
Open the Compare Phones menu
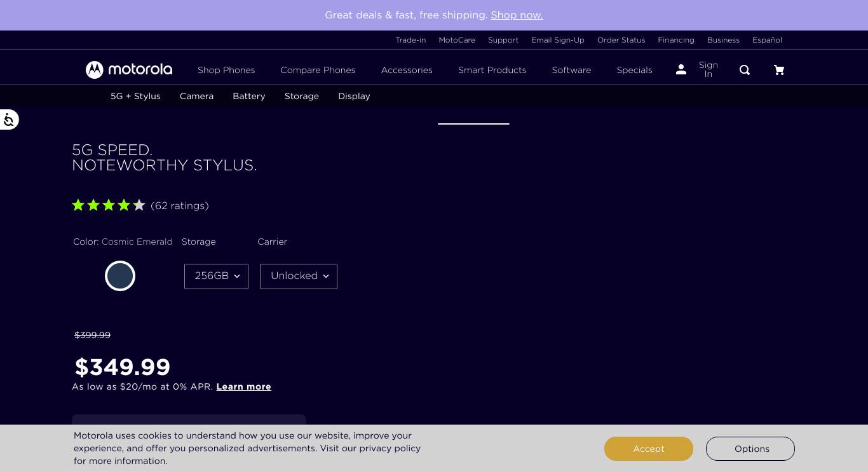point(318,70)
